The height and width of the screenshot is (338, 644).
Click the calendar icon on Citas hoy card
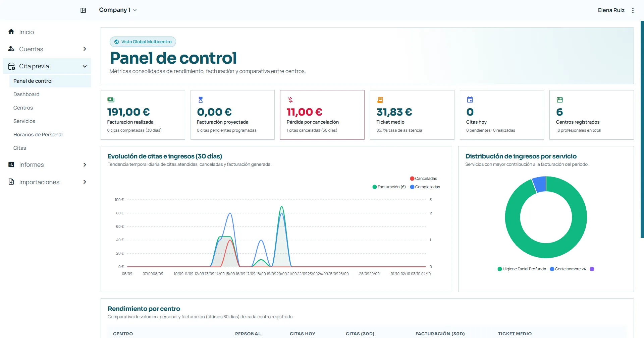point(470,100)
